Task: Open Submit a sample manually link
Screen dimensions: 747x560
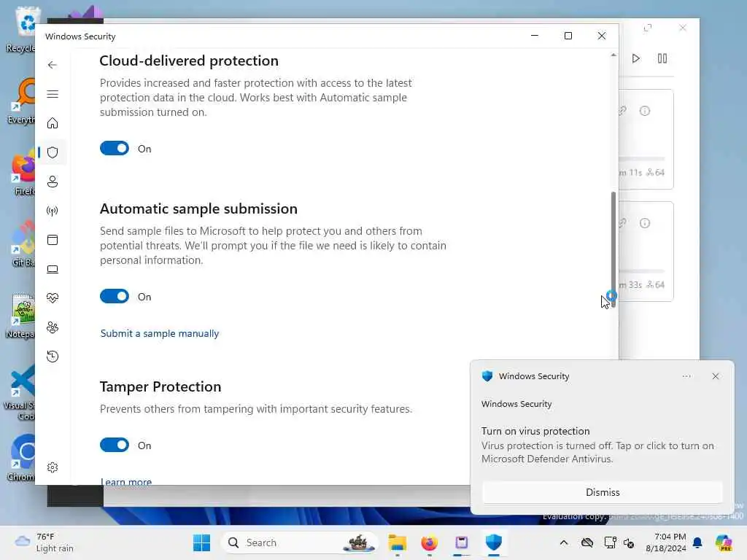Action: click(x=160, y=333)
